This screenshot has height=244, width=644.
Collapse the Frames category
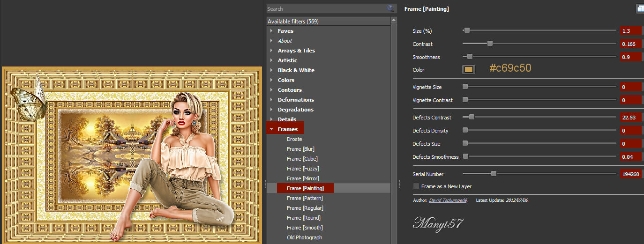pos(271,129)
